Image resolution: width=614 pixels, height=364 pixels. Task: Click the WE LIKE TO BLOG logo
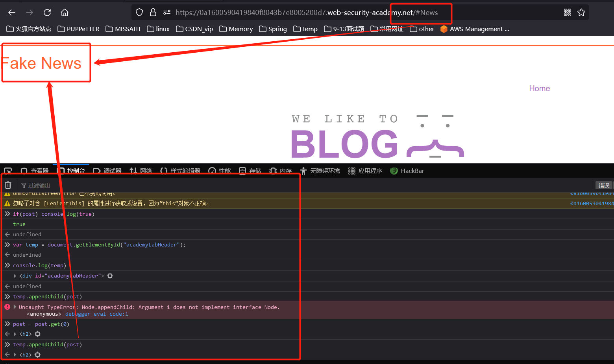click(378, 136)
